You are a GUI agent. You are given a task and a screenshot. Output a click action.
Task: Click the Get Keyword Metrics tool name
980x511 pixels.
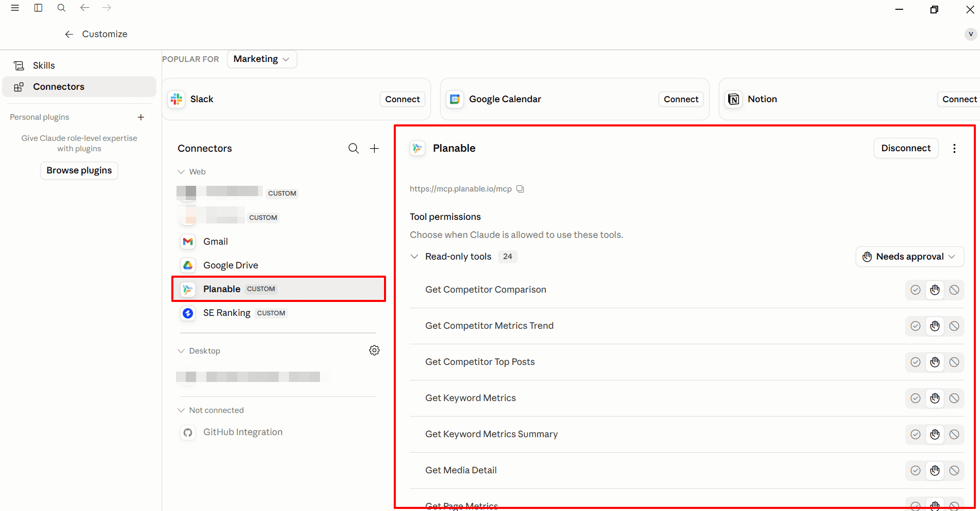tap(471, 398)
